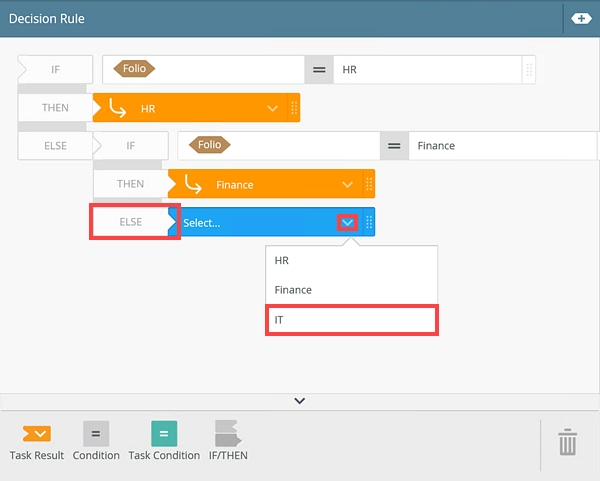
Task: Grab the drag handle on Select... block
Action: coord(369,222)
